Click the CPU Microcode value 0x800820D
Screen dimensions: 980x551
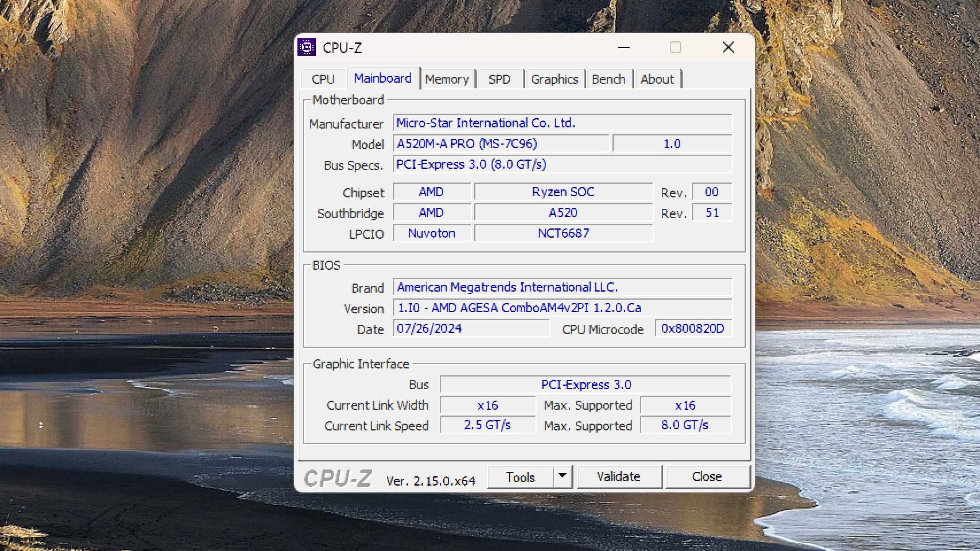pyautogui.click(x=693, y=328)
